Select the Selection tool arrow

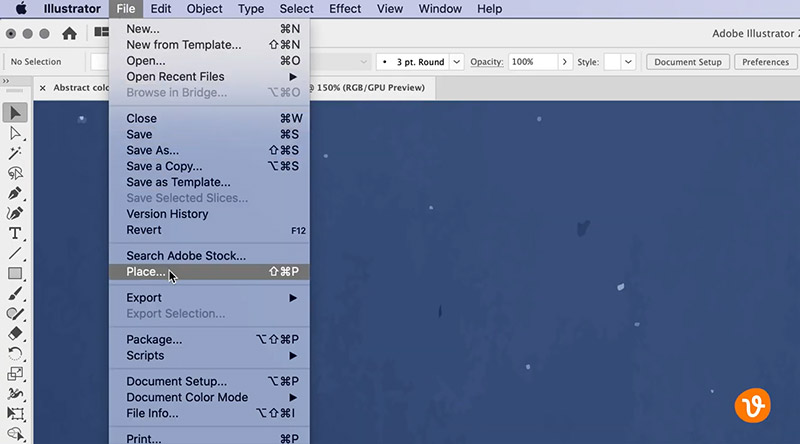pyautogui.click(x=15, y=112)
